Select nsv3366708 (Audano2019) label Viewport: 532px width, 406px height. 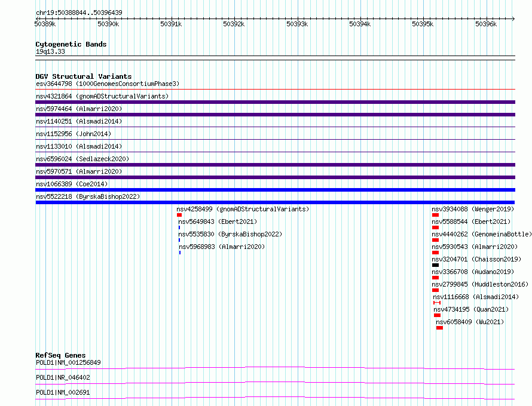473,272
